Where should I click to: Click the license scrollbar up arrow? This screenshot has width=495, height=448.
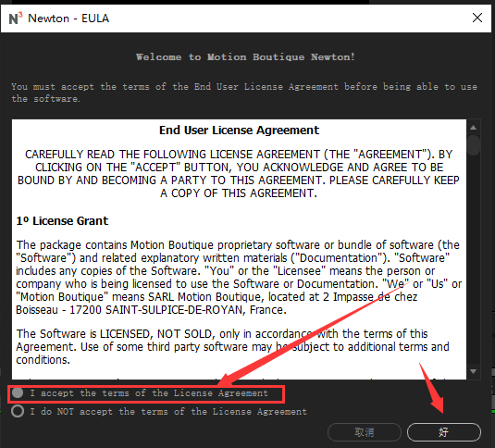click(x=473, y=128)
